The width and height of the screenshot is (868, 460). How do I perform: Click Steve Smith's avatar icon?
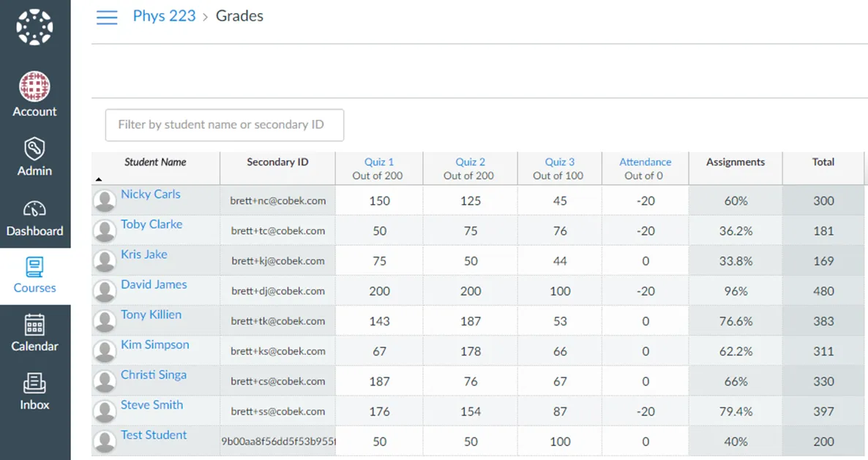(105, 411)
